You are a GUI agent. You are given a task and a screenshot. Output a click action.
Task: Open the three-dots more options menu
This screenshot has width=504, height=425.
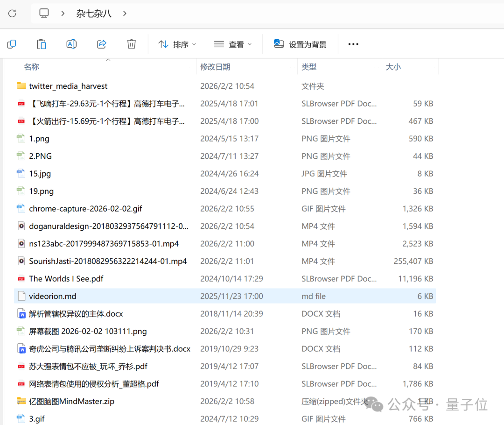click(x=353, y=44)
